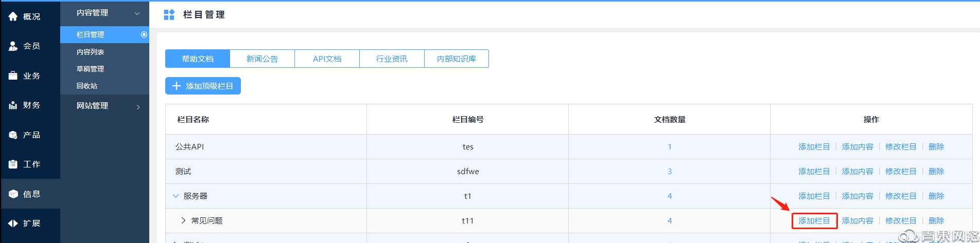Click the 会员 member icon

tap(13, 46)
